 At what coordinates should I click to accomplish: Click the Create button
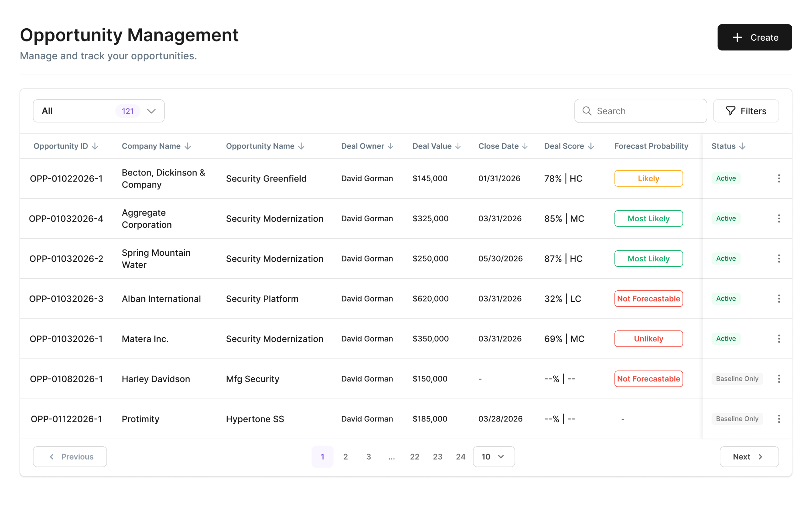click(x=754, y=37)
